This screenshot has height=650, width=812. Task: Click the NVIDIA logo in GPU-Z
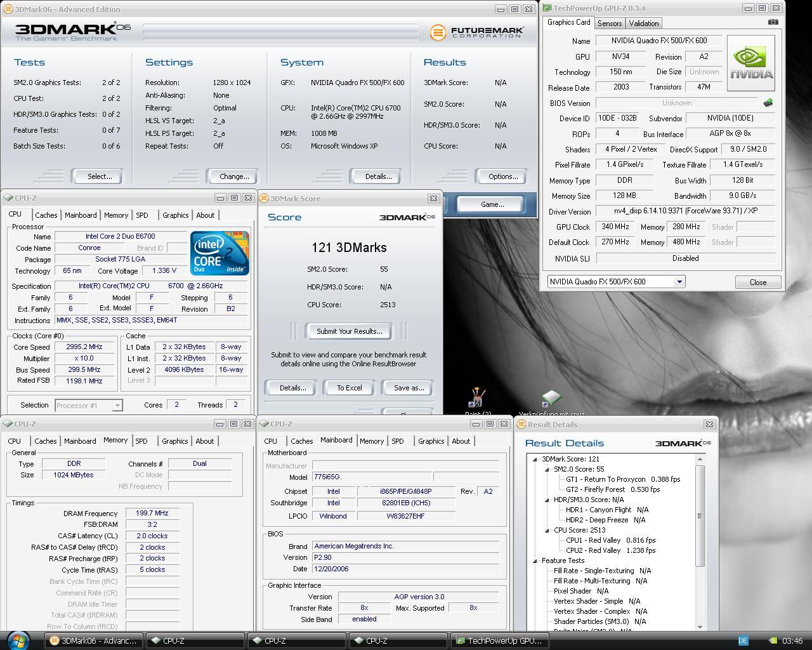[x=751, y=63]
